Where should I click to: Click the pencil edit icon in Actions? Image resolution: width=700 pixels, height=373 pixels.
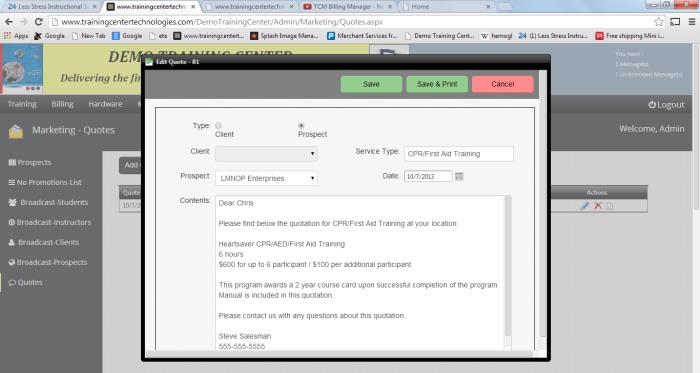tap(584, 206)
